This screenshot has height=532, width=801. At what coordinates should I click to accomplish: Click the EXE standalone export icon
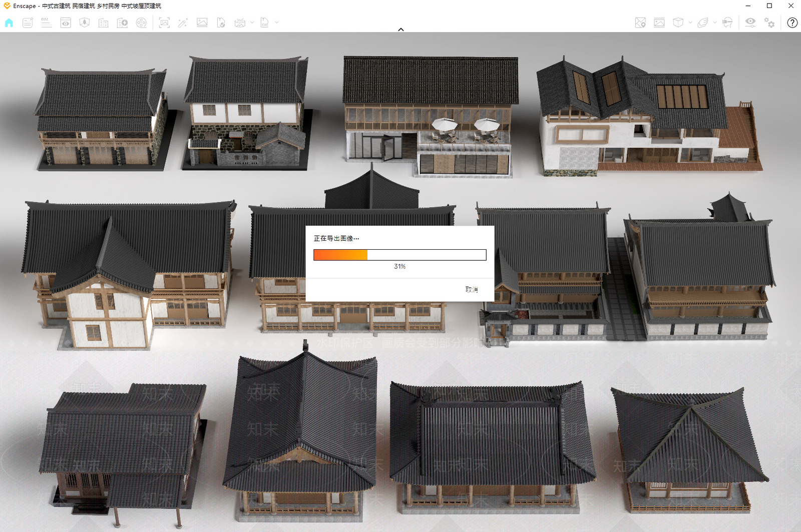pos(265,23)
